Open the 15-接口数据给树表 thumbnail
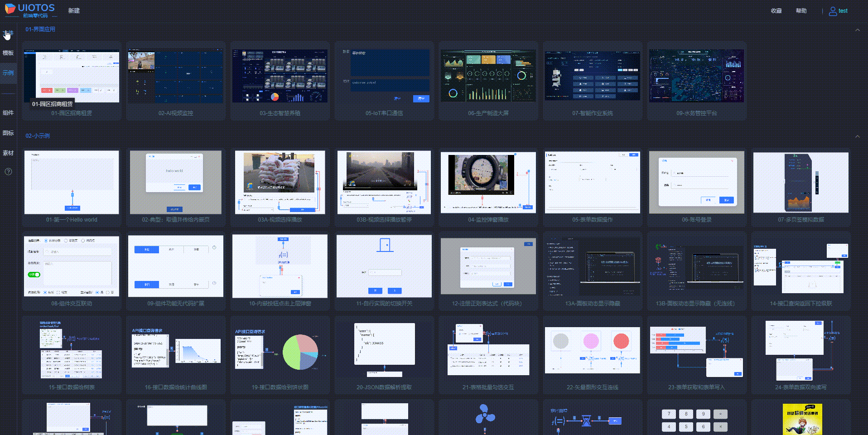The width and height of the screenshot is (868, 435). tap(72, 350)
